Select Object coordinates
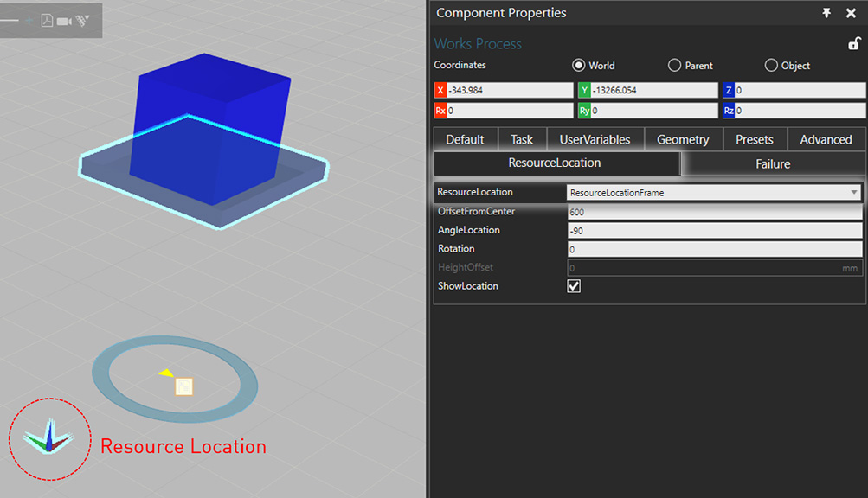The height and width of the screenshot is (498, 868). coord(771,66)
